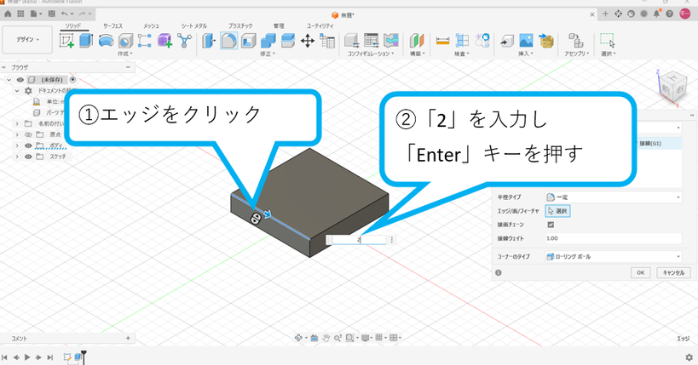The image size is (698, 365).
Task: Expand the 原点 folder
Action: [17, 134]
